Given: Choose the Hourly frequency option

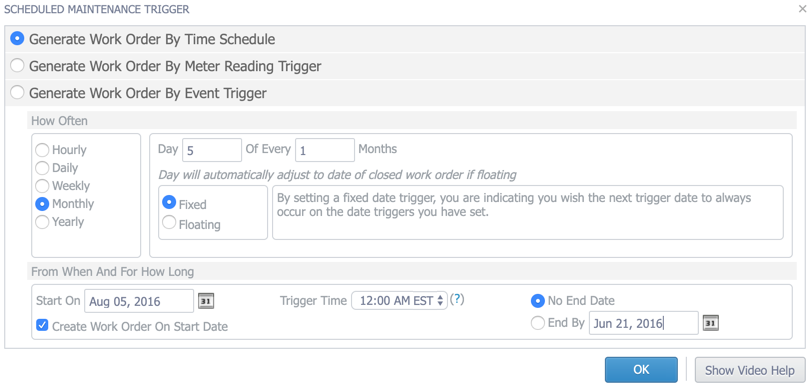Looking at the screenshot, I should tap(42, 150).
